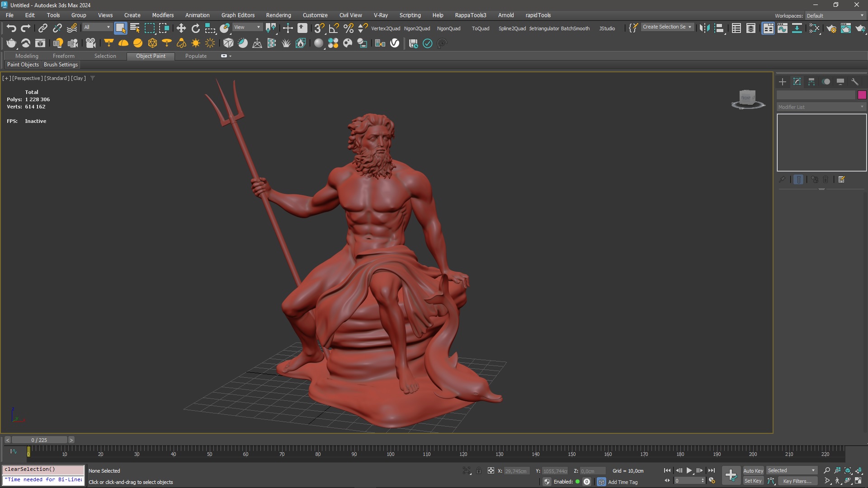Viewport: 868px width, 488px height.
Task: Open the View reference coordinate dropdown
Action: point(247,28)
